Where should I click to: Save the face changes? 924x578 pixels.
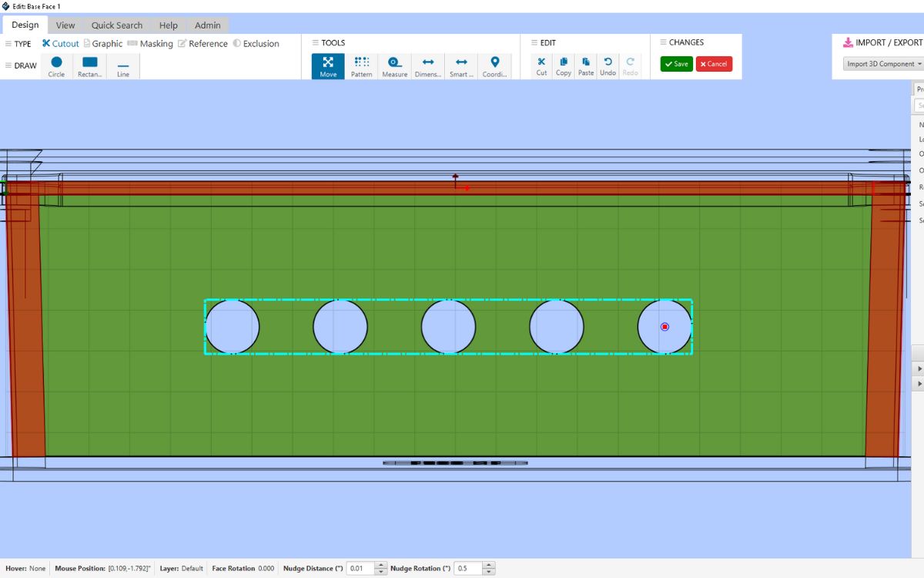click(676, 64)
